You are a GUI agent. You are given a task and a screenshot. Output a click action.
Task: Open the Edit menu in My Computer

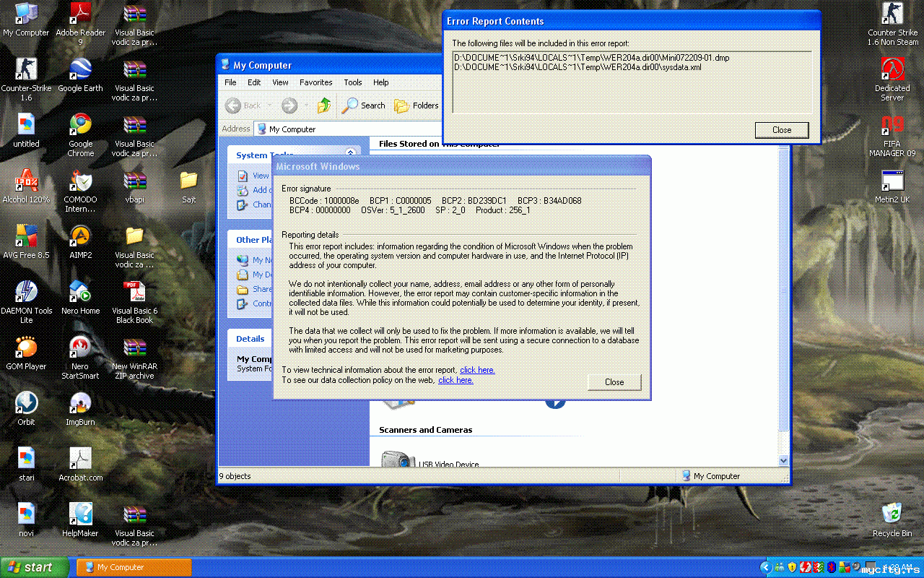point(254,82)
